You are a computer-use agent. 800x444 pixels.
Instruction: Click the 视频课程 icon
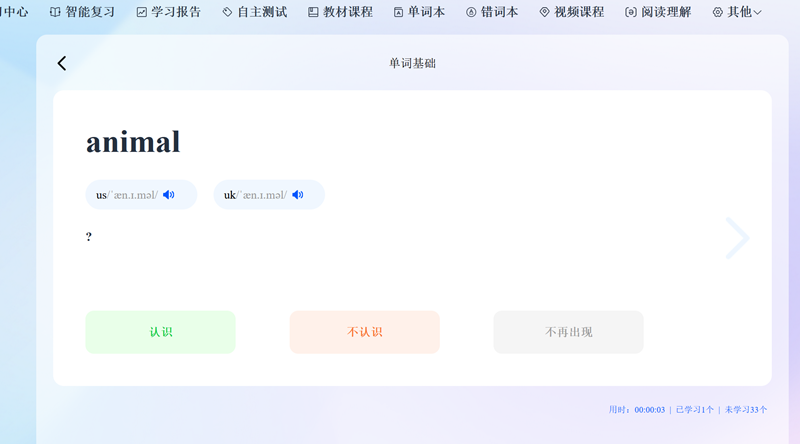[544, 12]
